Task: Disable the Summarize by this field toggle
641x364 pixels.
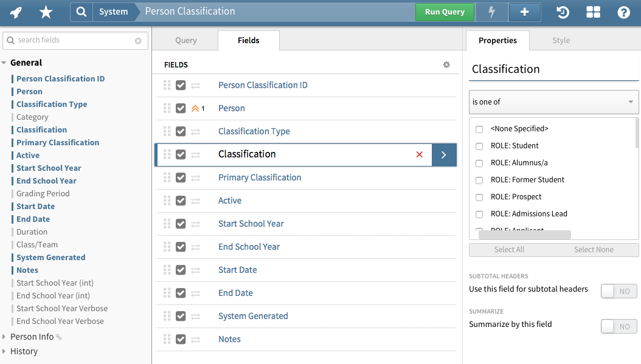Action: (x=618, y=326)
